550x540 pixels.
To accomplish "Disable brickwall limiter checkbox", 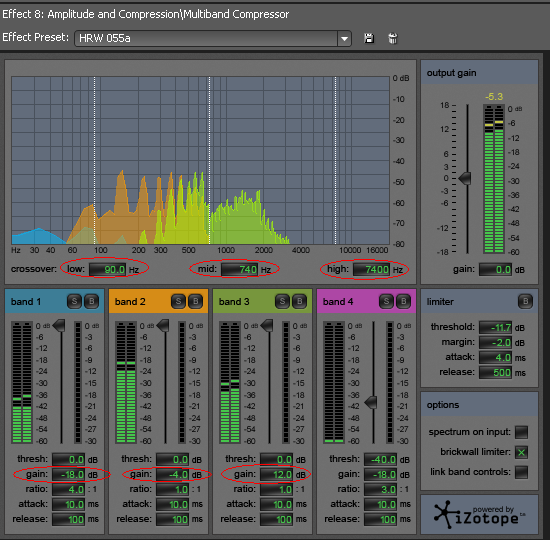I will 521,452.
